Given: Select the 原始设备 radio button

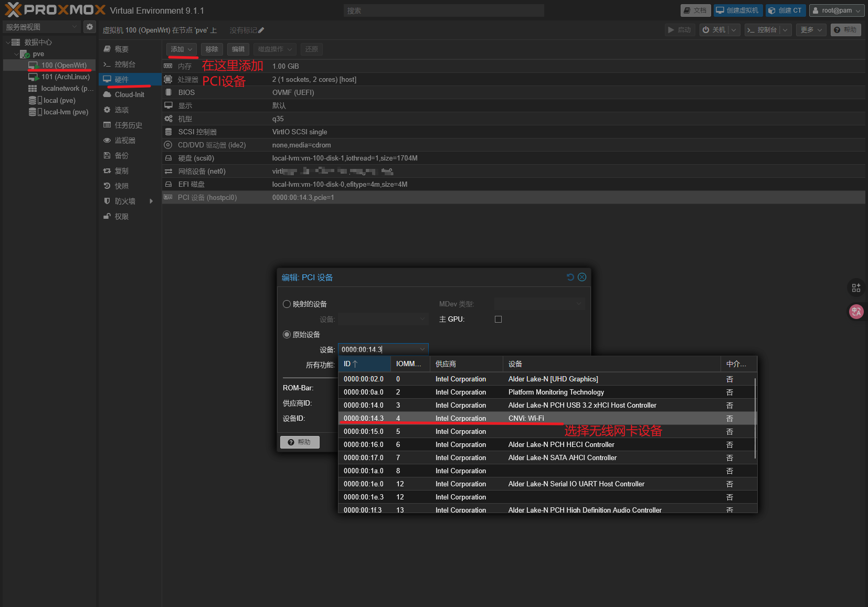Looking at the screenshot, I should pyautogui.click(x=287, y=335).
